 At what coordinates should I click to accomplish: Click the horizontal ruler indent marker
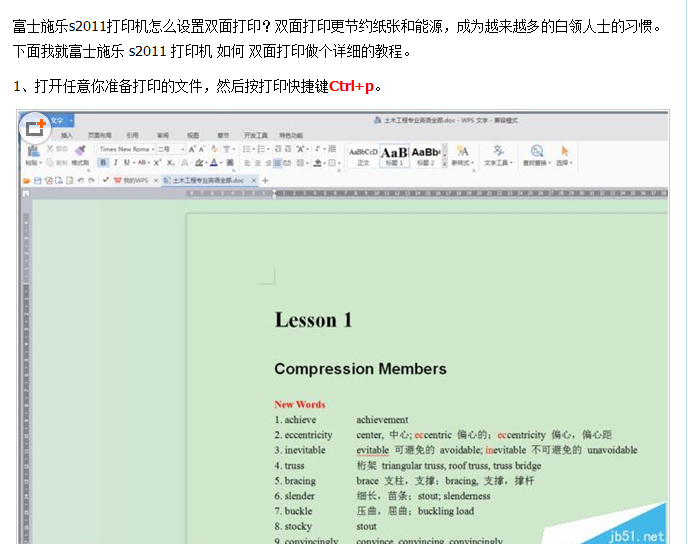pos(274,193)
